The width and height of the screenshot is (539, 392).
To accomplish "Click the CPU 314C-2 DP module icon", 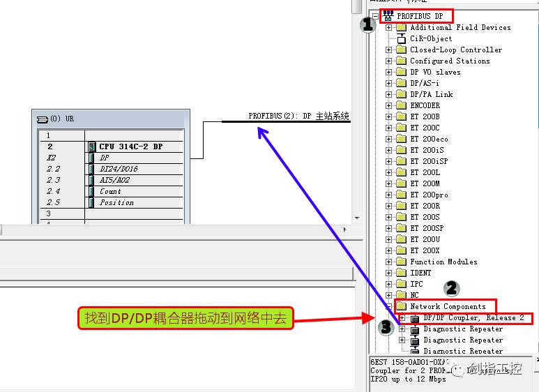I will pos(92,146).
